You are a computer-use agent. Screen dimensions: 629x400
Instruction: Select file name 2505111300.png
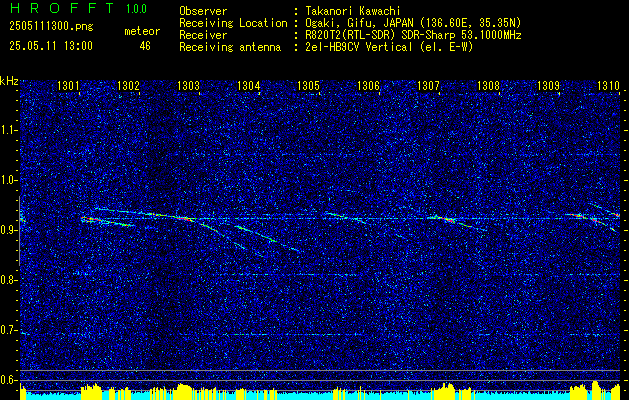51,26
